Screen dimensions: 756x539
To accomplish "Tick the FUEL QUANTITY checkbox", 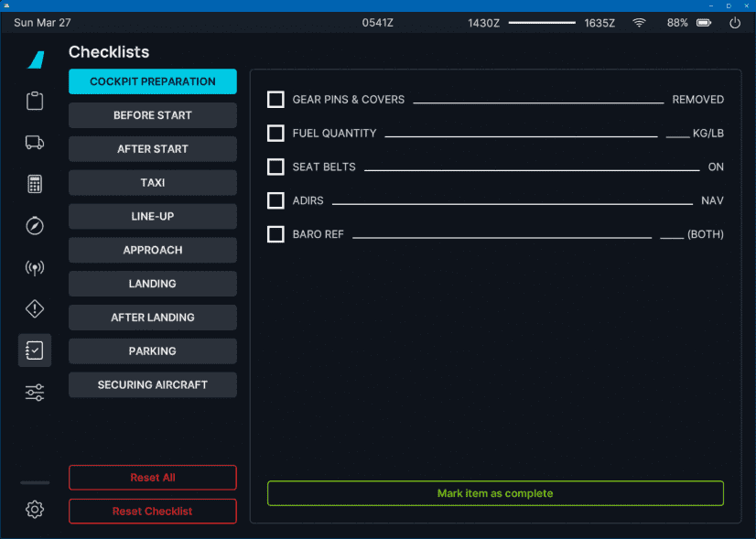I will pos(275,134).
